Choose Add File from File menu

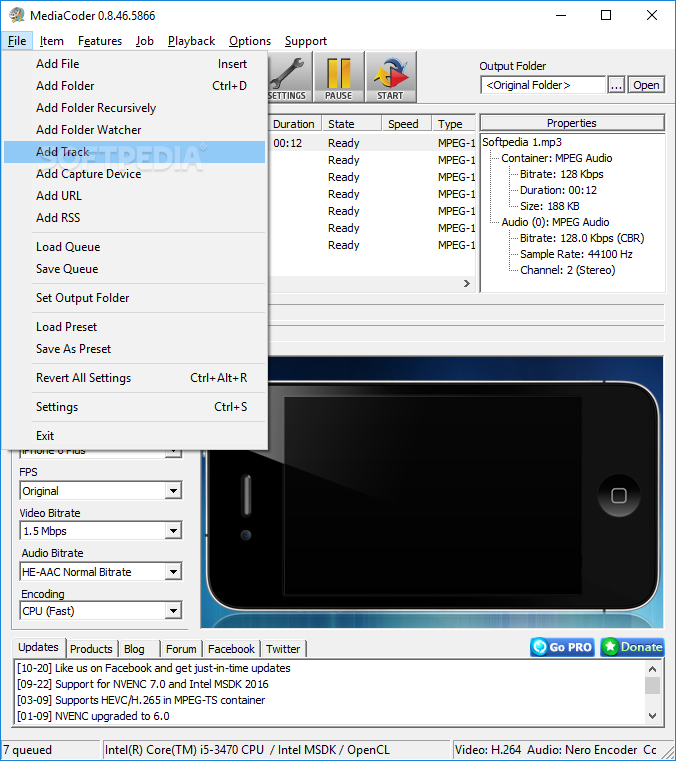[134, 64]
